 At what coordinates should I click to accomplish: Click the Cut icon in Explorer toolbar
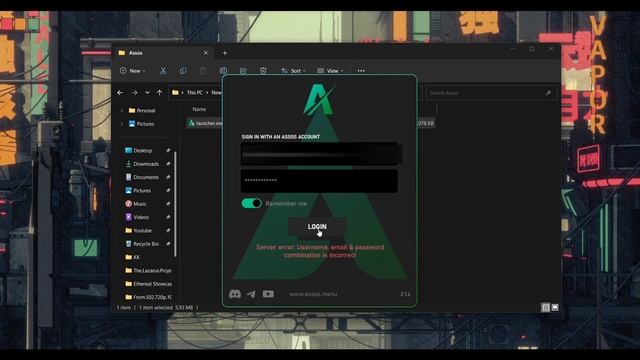pos(163,71)
